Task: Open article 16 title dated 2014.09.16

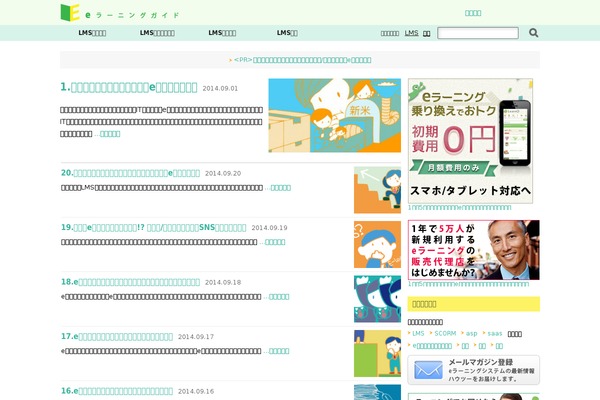Action: pyautogui.click(x=117, y=391)
